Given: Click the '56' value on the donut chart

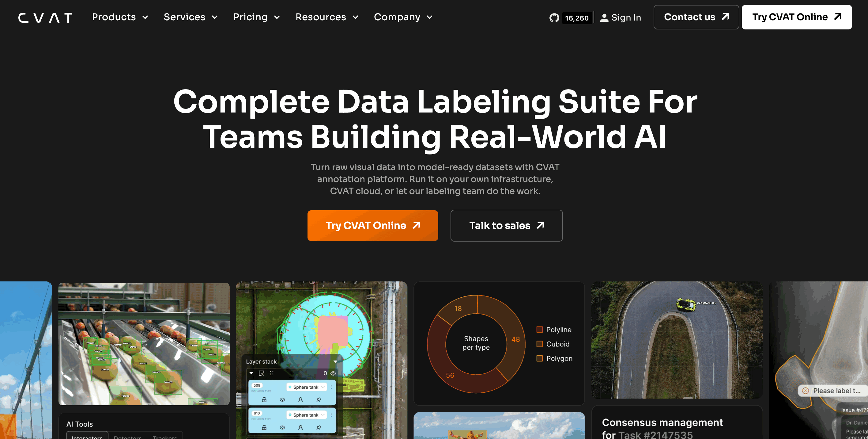Looking at the screenshot, I should click(450, 375).
